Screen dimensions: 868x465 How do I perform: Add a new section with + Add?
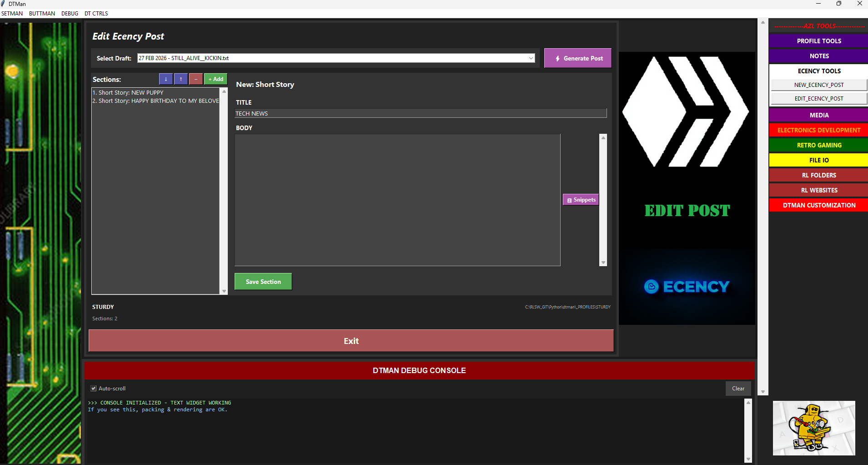216,79
